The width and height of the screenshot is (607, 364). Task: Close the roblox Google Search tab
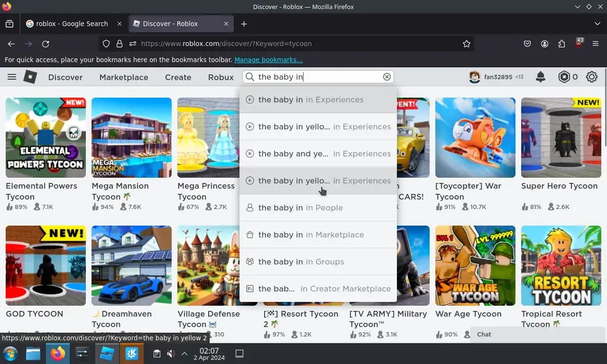120,24
